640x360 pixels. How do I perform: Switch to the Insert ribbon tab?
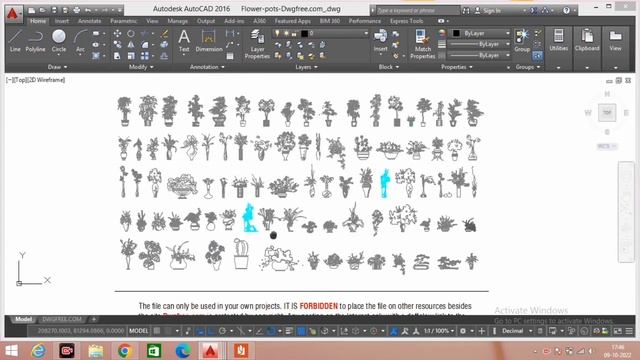point(62,21)
